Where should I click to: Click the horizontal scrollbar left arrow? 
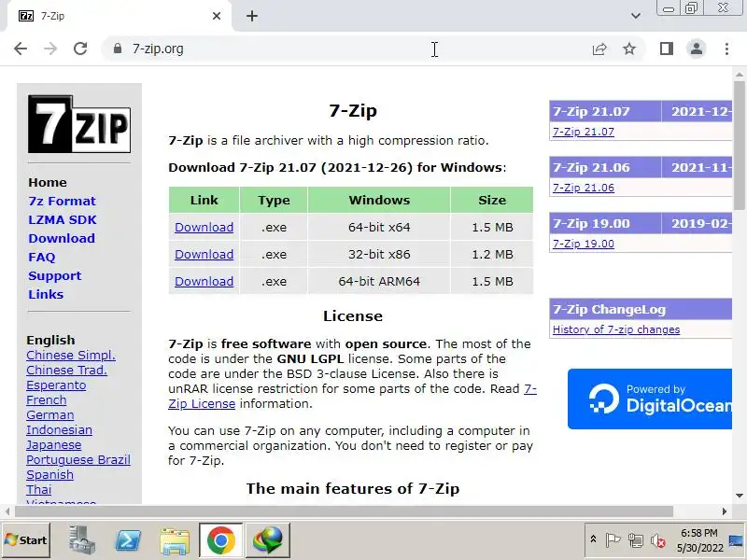7,511
